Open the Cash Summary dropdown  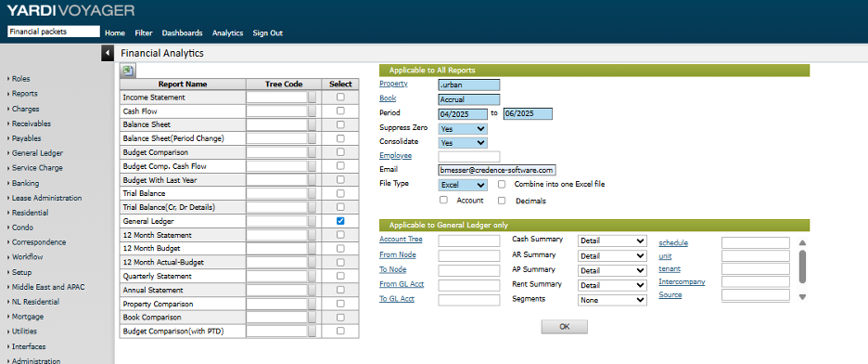coord(612,241)
